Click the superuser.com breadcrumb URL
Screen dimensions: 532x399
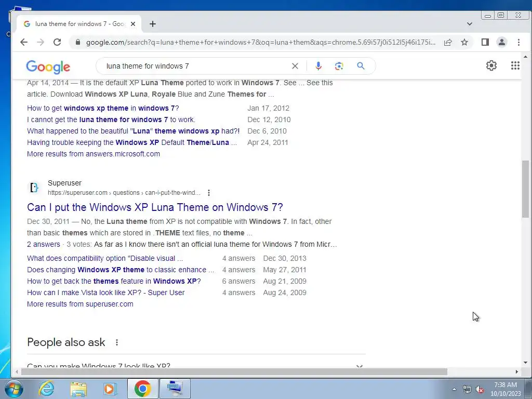[x=124, y=193]
